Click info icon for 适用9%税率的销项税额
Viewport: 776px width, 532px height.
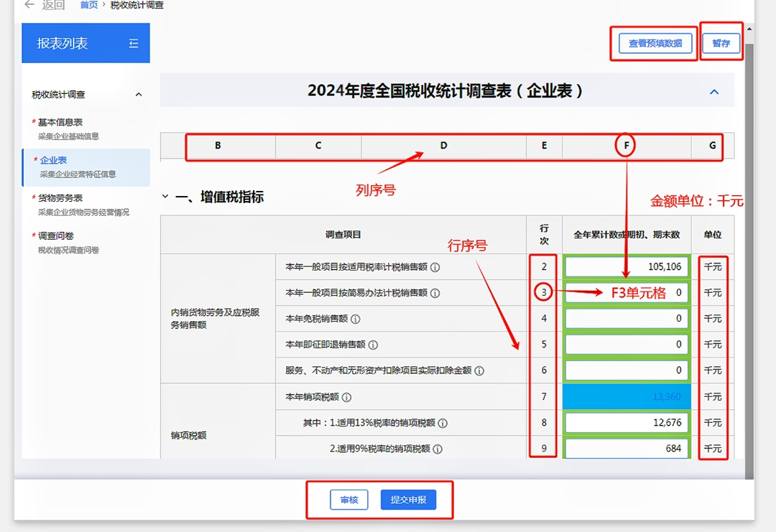[438, 449]
